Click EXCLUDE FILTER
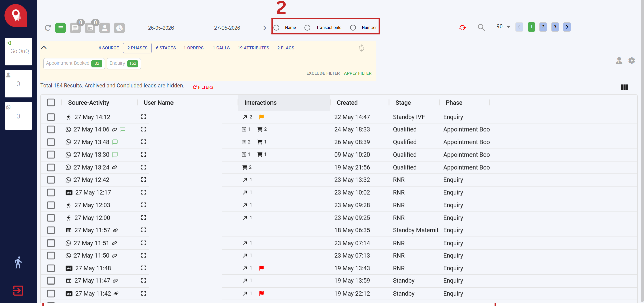The image size is (644, 306). pyautogui.click(x=323, y=73)
